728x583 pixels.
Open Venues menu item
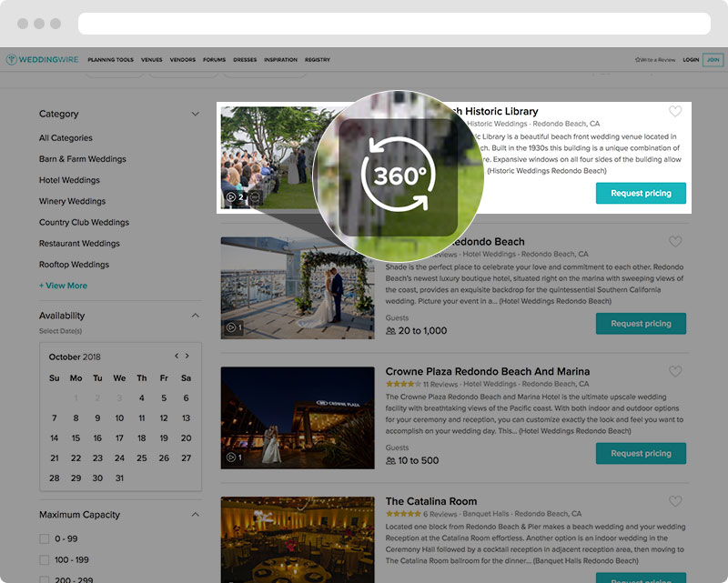pos(152,60)
